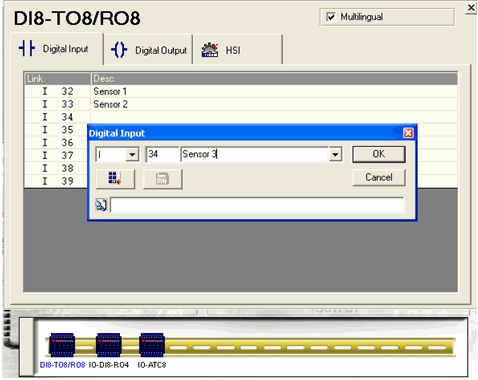This screenshot has width=478, height=380.
Task: Click the address field containing 34
Action: tap(162, 154)
